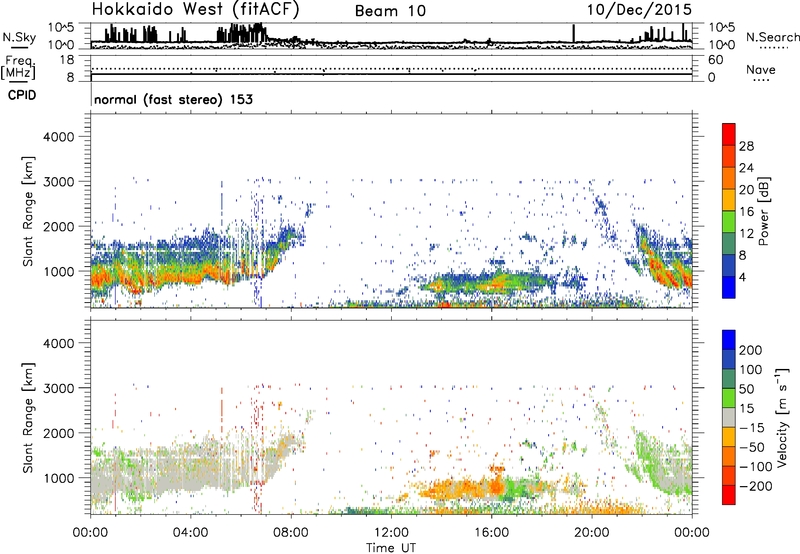The height and width of the screenshot is (554, 800).
Task: Select "−50" on the velocity colorbar
Action: pyautogui.click(x=752, y=447)
